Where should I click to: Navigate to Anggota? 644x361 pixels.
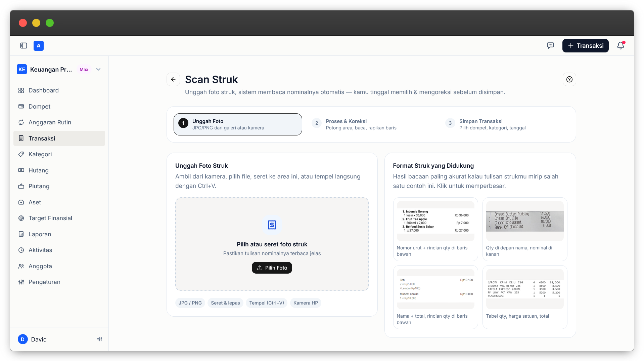(x=59, y=266)
